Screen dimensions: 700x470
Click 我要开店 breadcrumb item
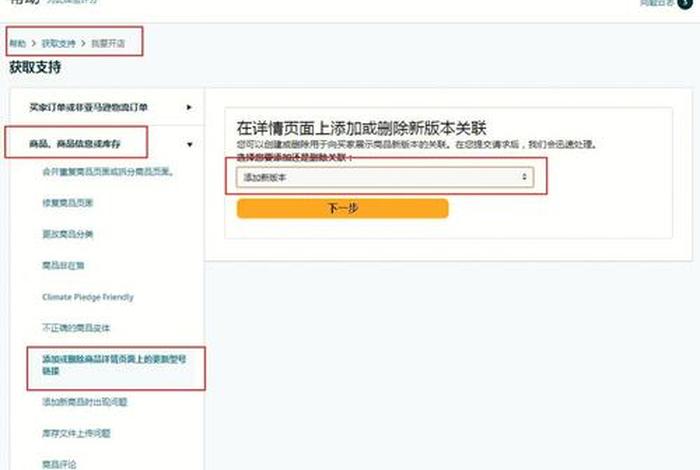[108, 43]
